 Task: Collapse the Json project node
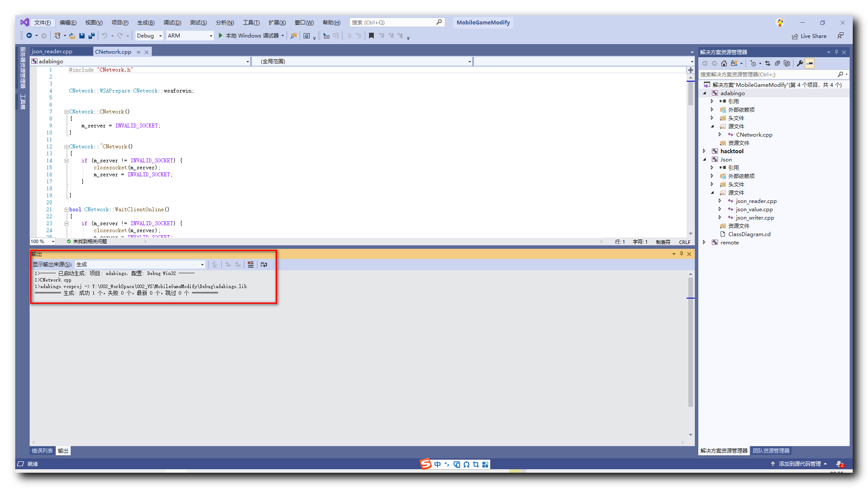704,159
